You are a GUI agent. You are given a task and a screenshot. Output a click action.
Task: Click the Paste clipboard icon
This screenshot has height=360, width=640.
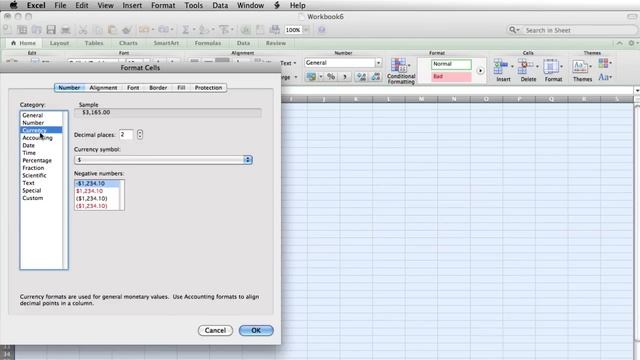(x=112, y=30)
